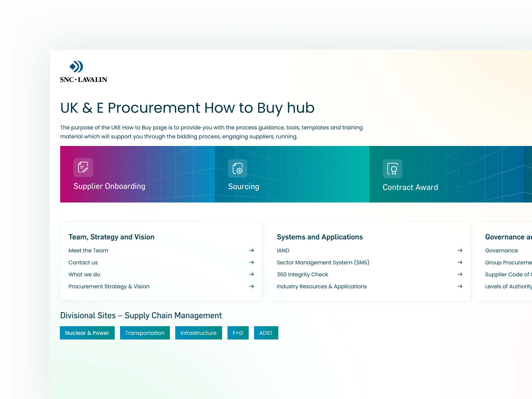The height and width of the screenshot is (399, 532).
Task: Select the Supplier Onboarding document icon
Action: click(83, 168)
